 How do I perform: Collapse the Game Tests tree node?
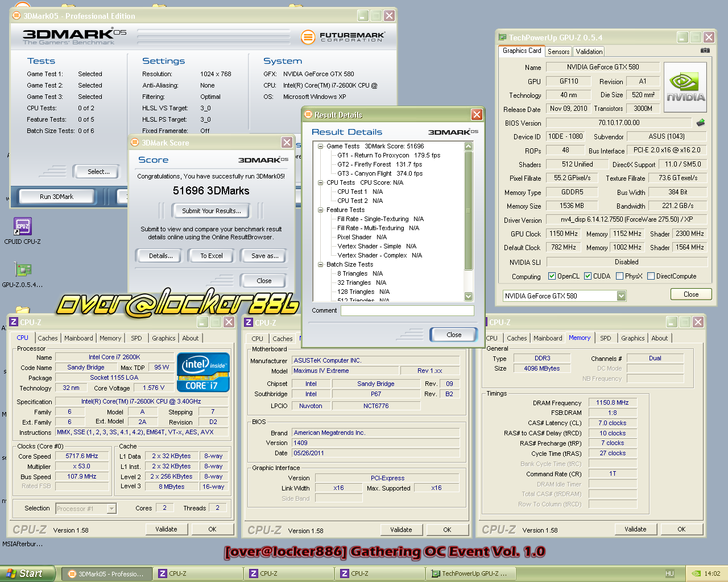coord(321,146)
